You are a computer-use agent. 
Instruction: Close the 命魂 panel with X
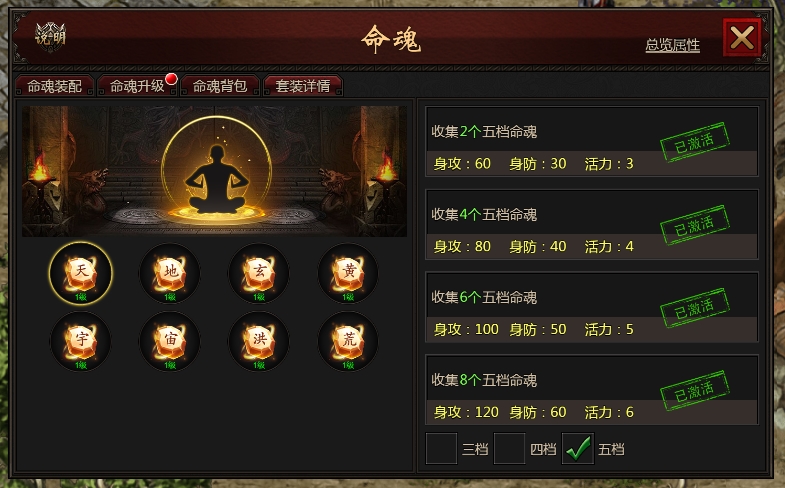click(x=742, y=38)
